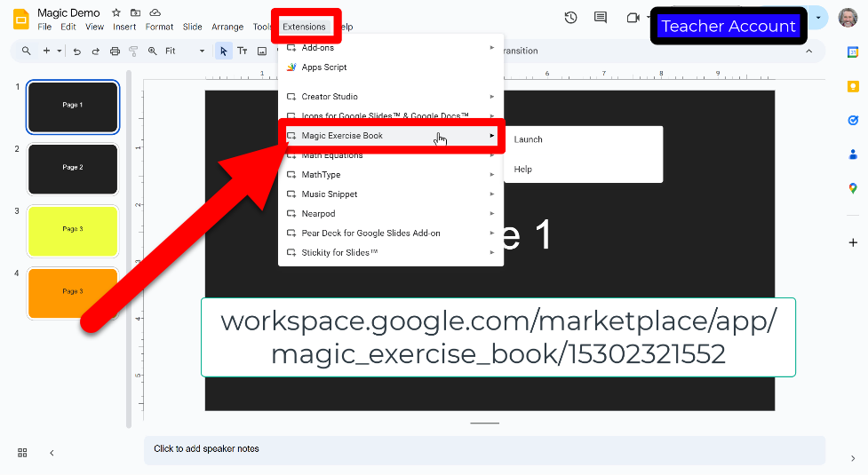Expand the Music Snippet submenu
Viewport: 868px width, 475px height.
coord(391,194)
